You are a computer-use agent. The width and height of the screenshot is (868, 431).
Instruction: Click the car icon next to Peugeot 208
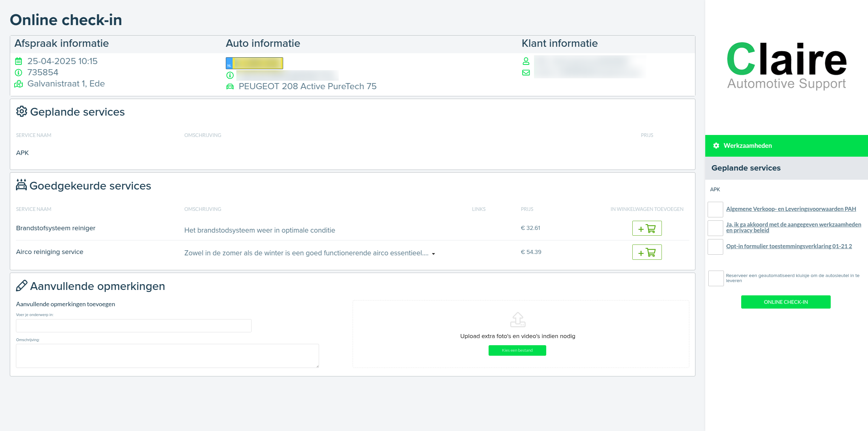[230, 86]
